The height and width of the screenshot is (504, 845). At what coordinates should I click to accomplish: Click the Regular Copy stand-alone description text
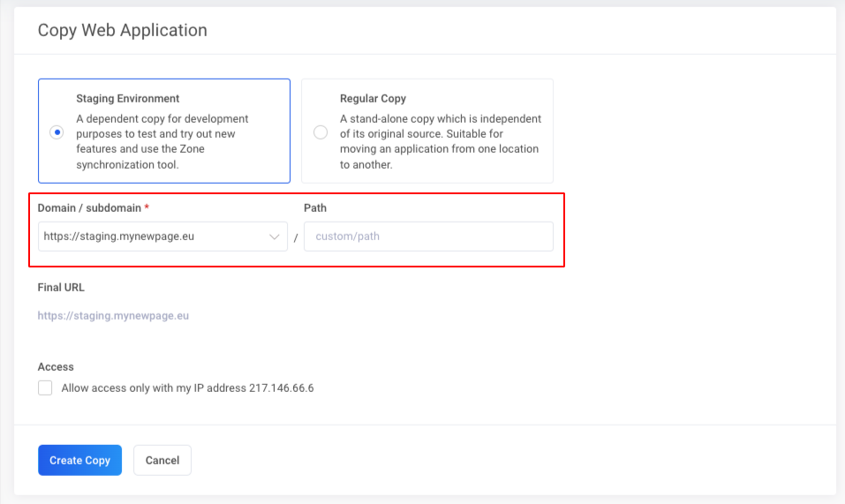pyautogui.click(x=440, y=141)
